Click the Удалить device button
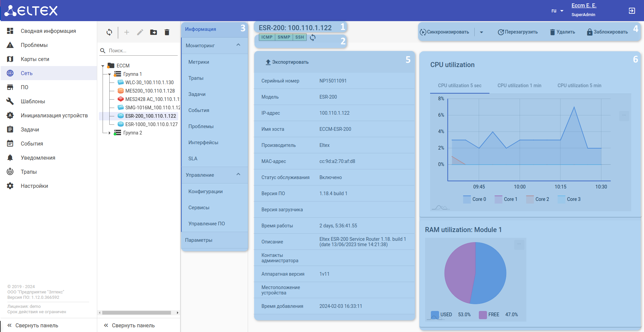 coord(563,32)
